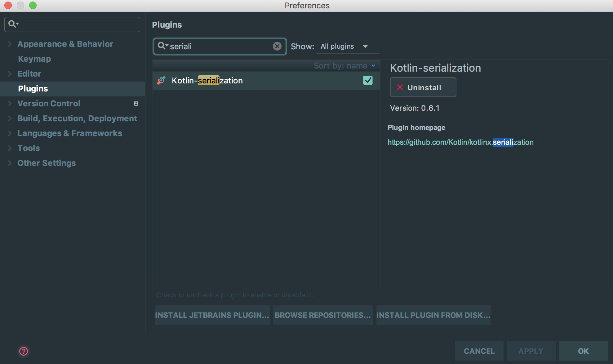This screenshot has height=364, width=613.
Task: Open the Keymap settings page
Action: point(34,59)
